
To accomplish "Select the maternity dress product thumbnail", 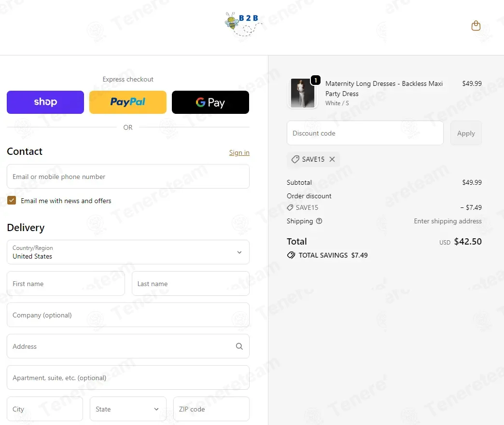I will pos(303,93).
